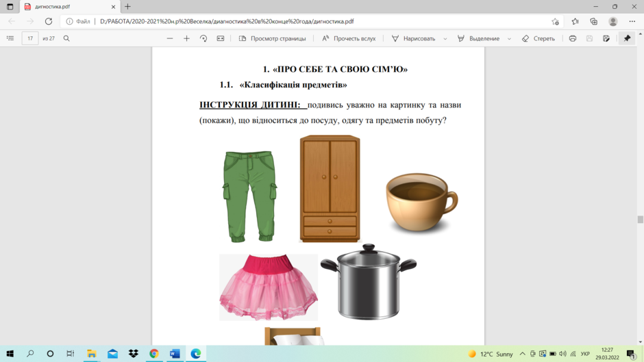Screen dimensions: 644x362
Task: Open the Mail app from the taskbar
Action: click(x=112, y=353)
